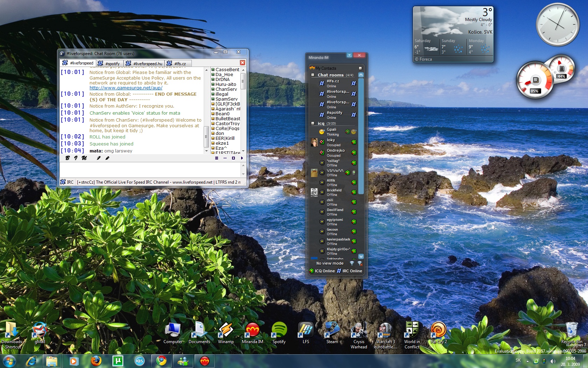The width and height of the screenshot is (588, 368).
Task: Toggle underline text formatting in chat
Action: click(x=84, y=158)
